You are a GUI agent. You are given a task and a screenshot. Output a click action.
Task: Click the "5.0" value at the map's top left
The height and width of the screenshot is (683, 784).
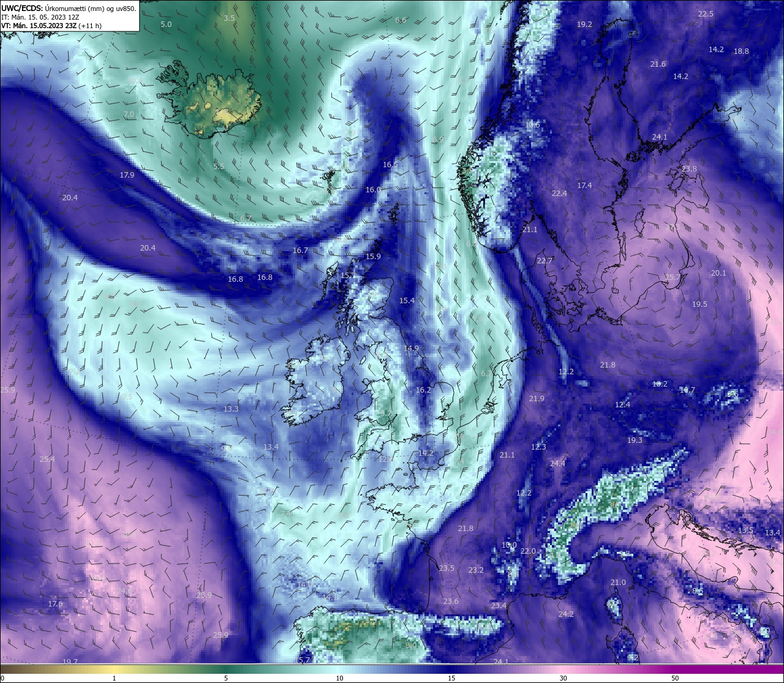click(166, 24)
